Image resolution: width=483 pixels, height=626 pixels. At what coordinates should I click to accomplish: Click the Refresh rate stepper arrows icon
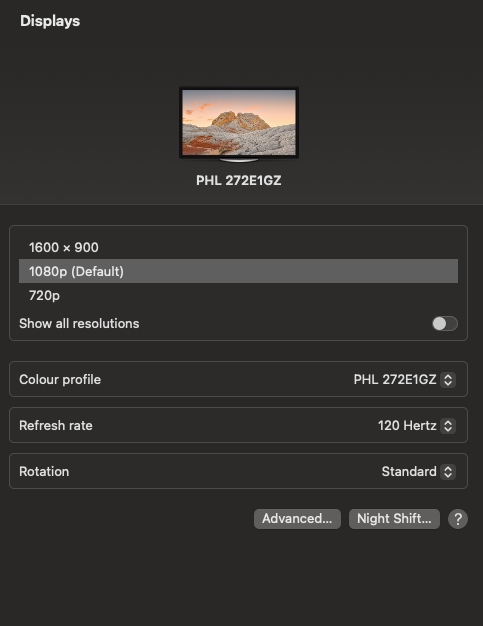(448, 426)
